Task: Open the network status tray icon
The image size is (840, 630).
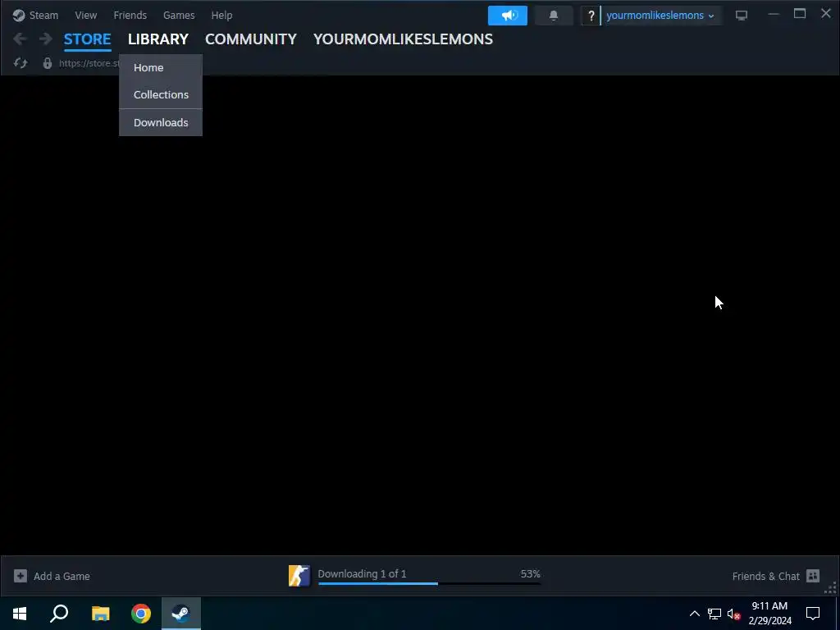Action: point(714,614)
